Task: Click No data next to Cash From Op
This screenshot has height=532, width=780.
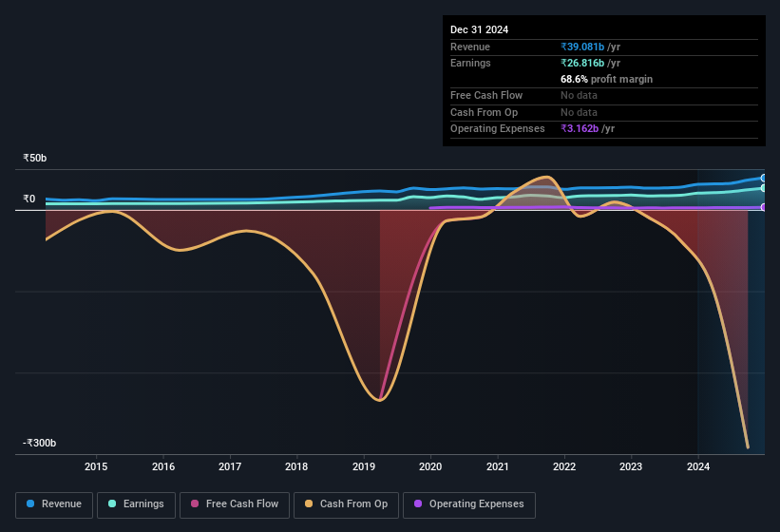Action: pos(579,112)
